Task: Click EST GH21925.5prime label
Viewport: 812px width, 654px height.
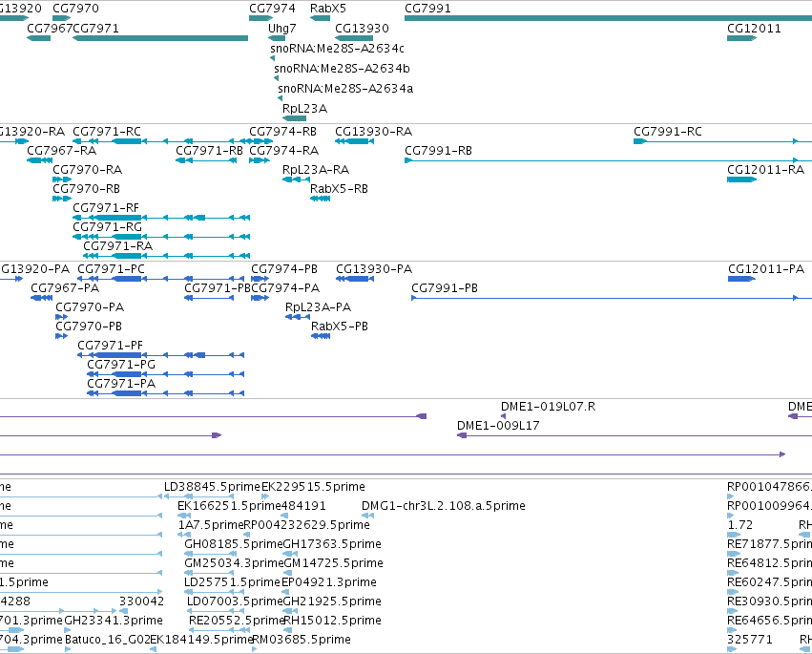Action: tap(332, 601)
